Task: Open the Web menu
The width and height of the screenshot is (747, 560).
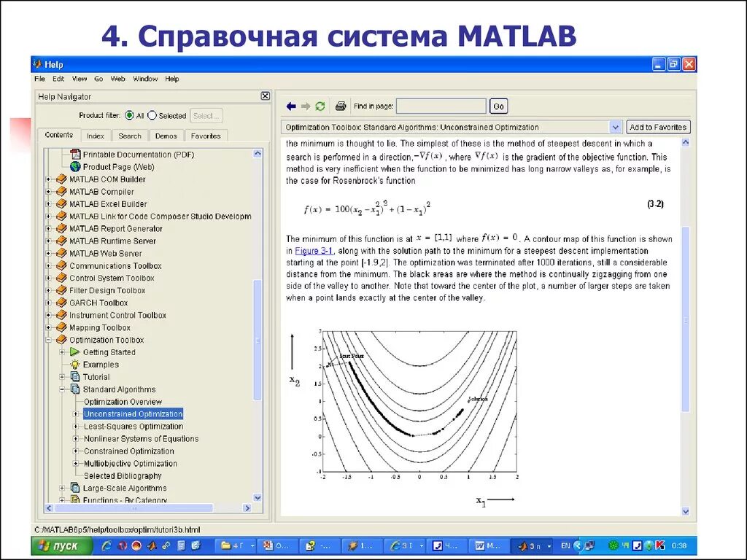Action: coord(117,79)
